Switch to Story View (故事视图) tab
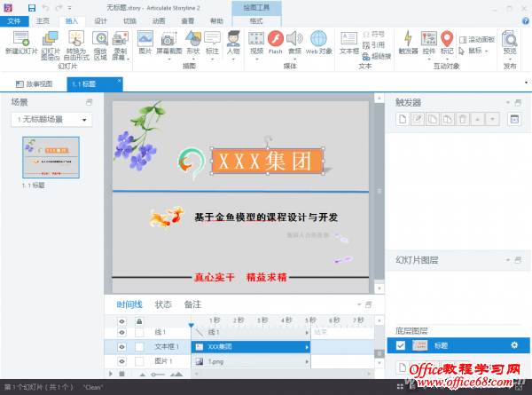 point(35,84)
